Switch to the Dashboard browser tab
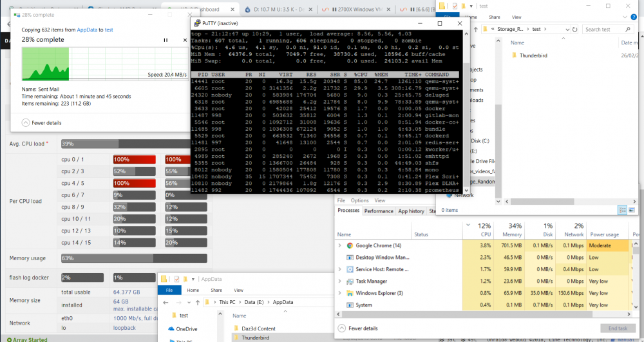This screenshot has width=644, height=342. (199, 10)
